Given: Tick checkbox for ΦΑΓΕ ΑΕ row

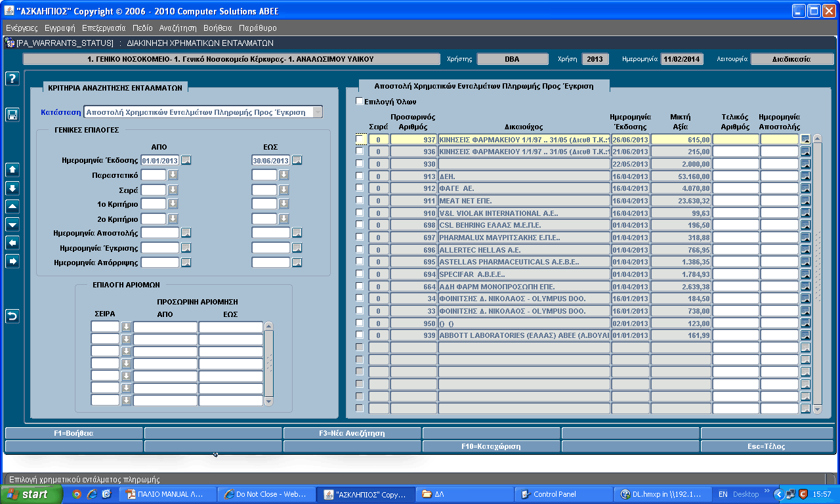Looking at the screenshot, I should (360, 188).
